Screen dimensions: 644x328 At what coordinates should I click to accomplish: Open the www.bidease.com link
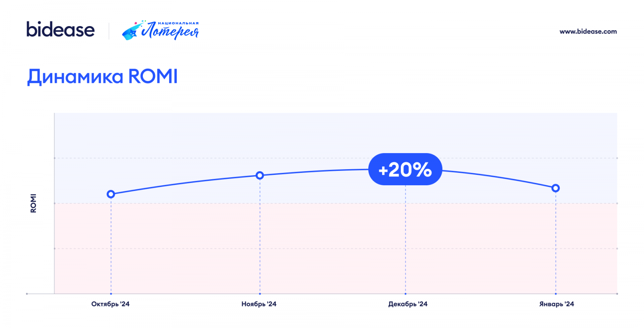[x=588, y=31]
